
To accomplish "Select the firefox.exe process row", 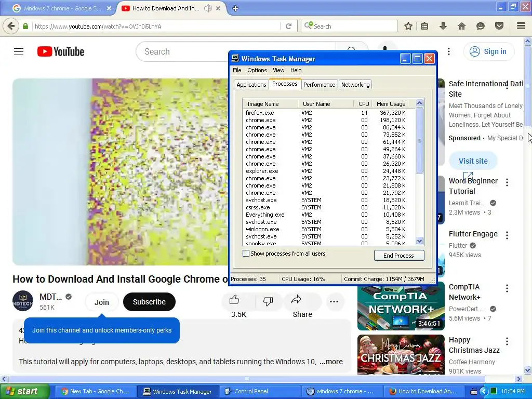I will [329, 113].
